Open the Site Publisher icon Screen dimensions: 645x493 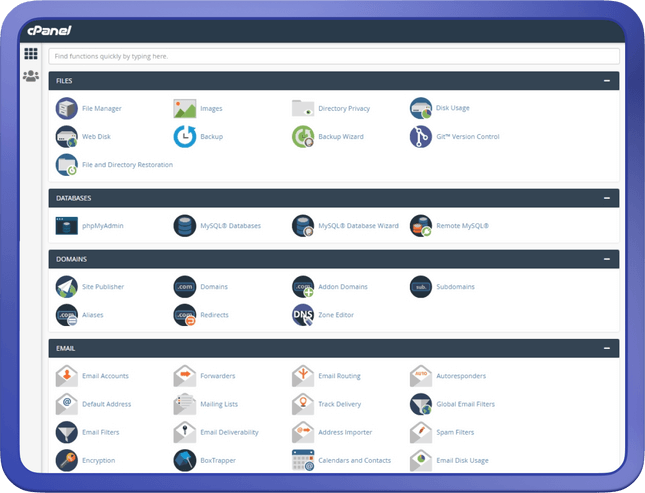click(67, 287)
